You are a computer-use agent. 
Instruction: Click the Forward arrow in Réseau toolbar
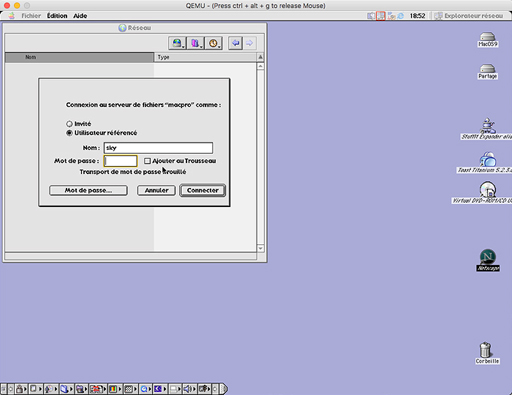(249, 43)
